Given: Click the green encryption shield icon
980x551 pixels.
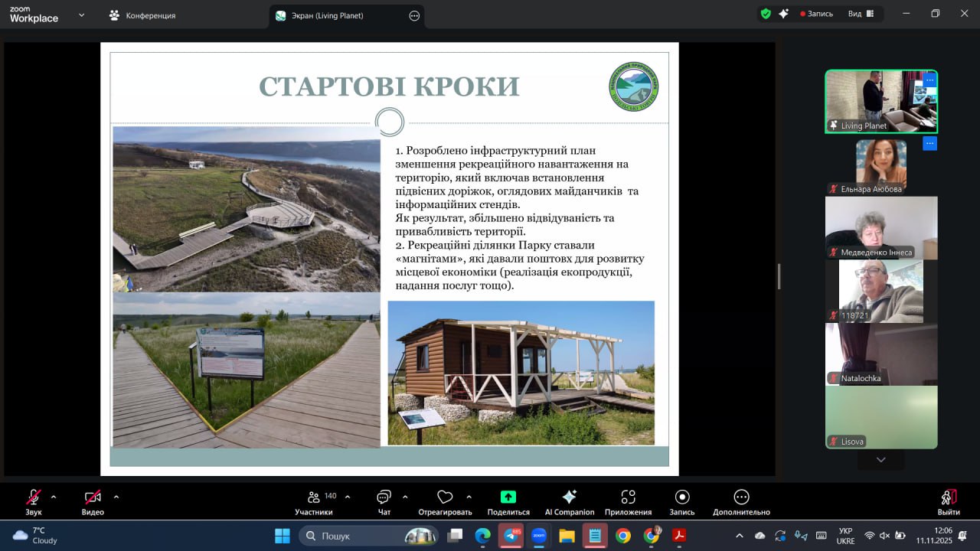Looking at the screenshot, I should pos(766,14).
